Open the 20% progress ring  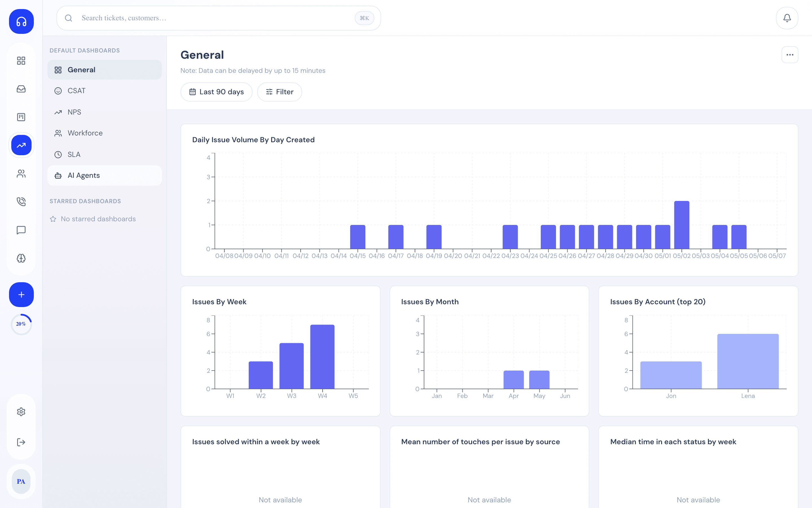pyautogui.click(x=21, y=324)
